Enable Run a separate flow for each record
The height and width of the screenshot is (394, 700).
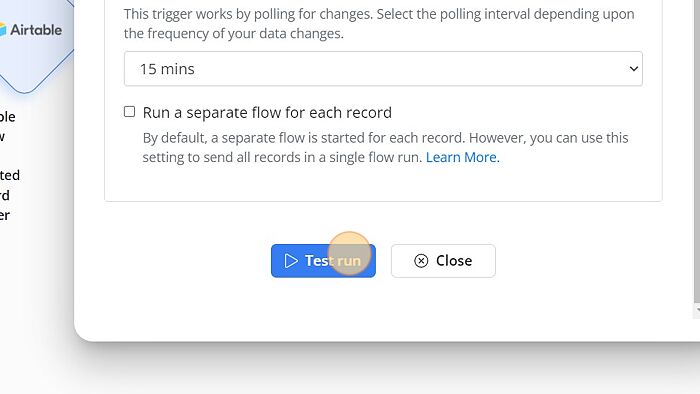point(129,112)
